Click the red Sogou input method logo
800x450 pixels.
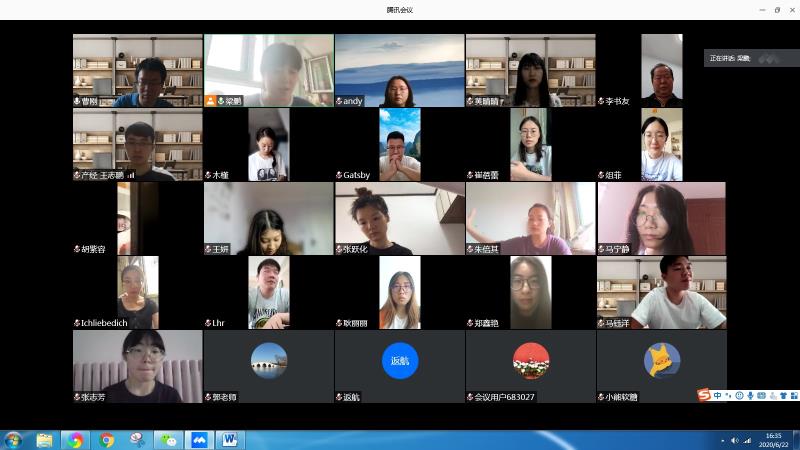[704, 396]
